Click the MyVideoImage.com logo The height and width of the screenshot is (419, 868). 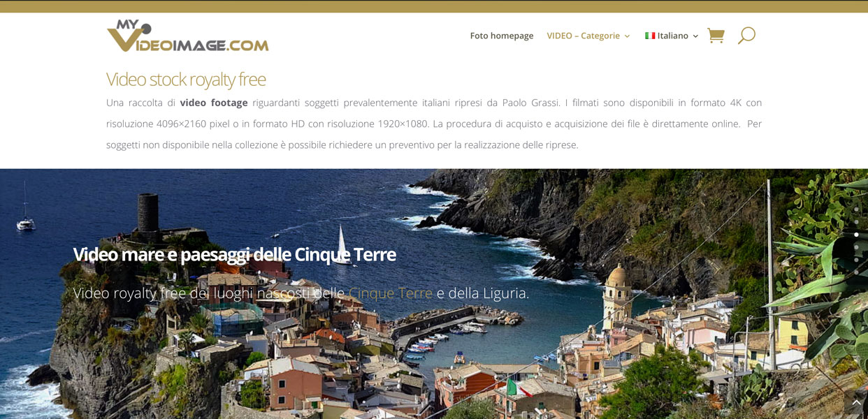pyautogui.click(x=187, y=36)
